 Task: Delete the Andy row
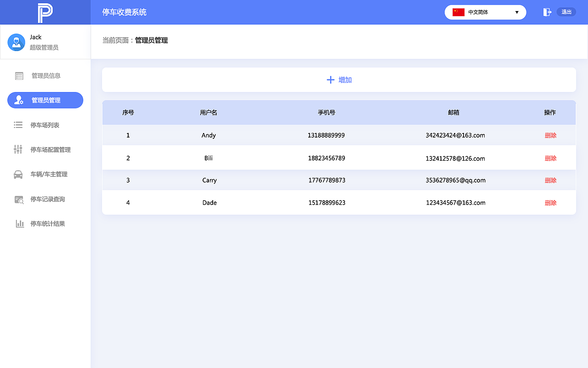pos(550,135)
